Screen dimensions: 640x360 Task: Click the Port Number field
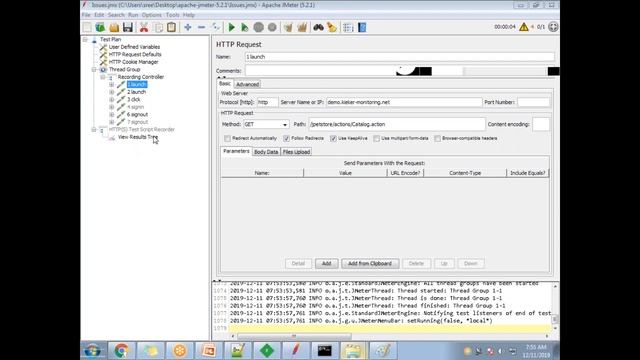point(533,102)
